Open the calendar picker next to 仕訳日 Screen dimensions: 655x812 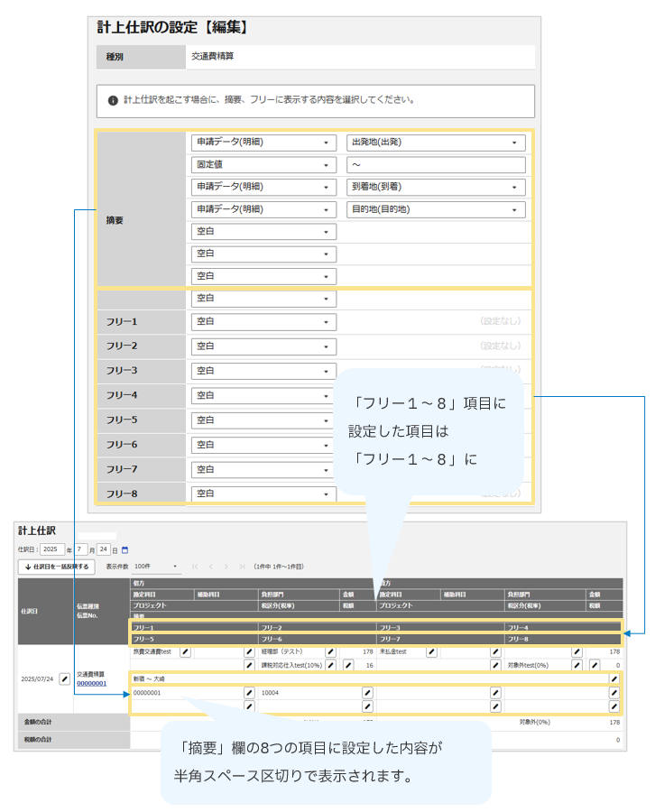(125, 550)
